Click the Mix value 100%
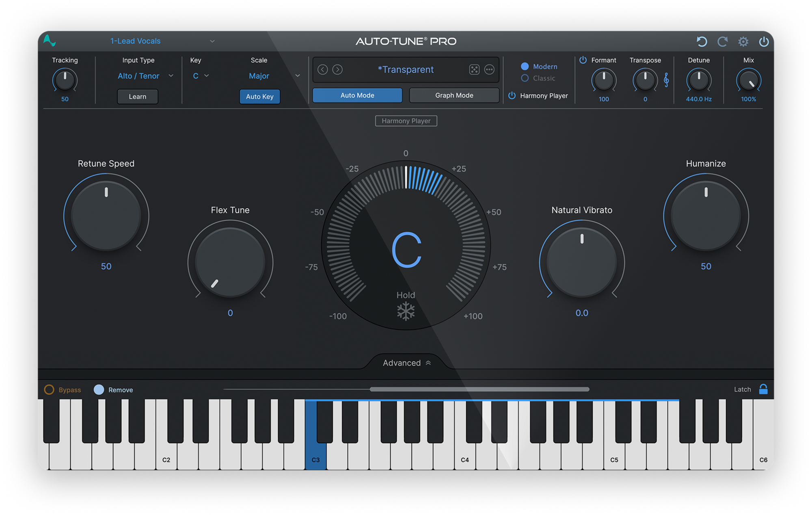The image size is (812, 515). pyautogui.click(x=749, y=99)
